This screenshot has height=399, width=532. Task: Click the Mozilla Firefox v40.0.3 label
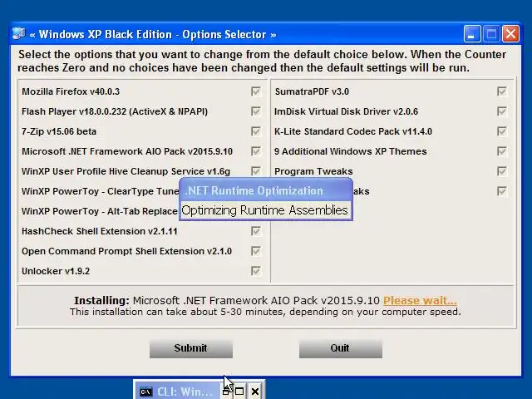(x=71, y=91)
